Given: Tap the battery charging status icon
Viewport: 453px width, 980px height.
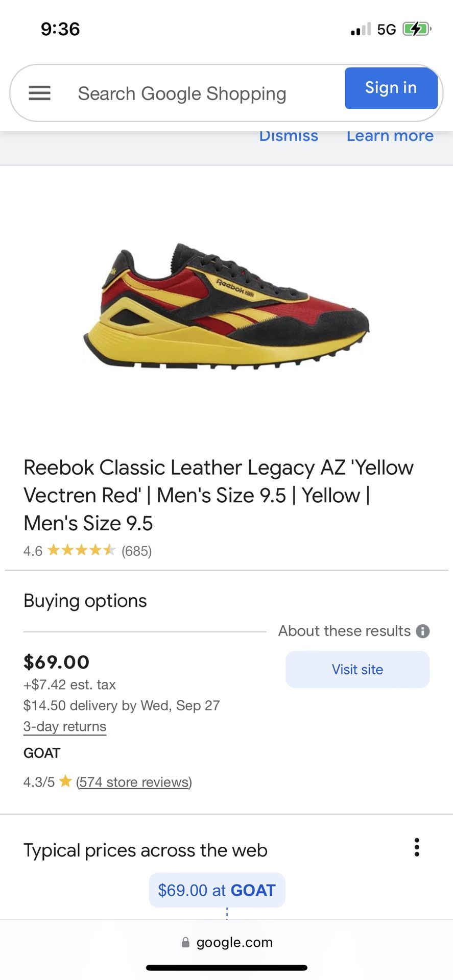Looking at the screenshot, I should click(x=417, y=29).
